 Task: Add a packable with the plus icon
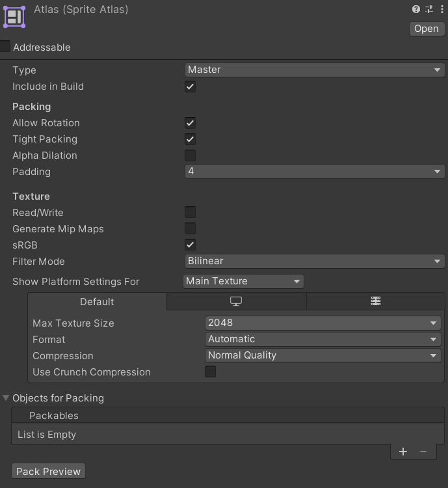[403, 452]
